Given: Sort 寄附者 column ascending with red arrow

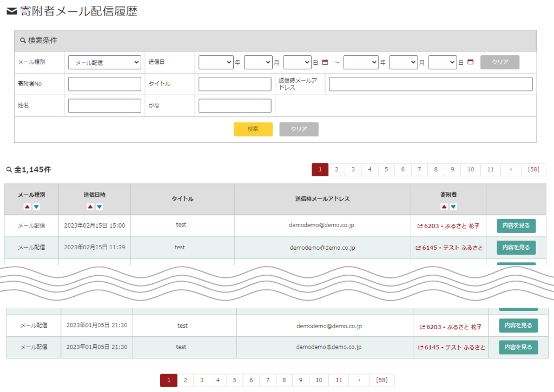Looking at the screenshot, I should pos(444,207).
